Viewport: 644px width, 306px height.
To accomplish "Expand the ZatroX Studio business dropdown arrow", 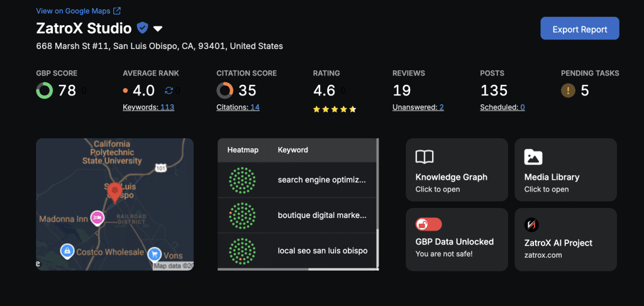I will pyautogui.click(x=158, y=28).
